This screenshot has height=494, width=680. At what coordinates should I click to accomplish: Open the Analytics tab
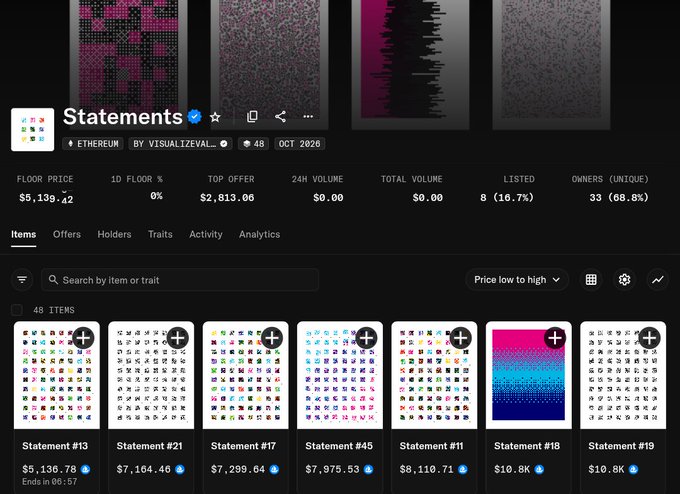(259, 234)
